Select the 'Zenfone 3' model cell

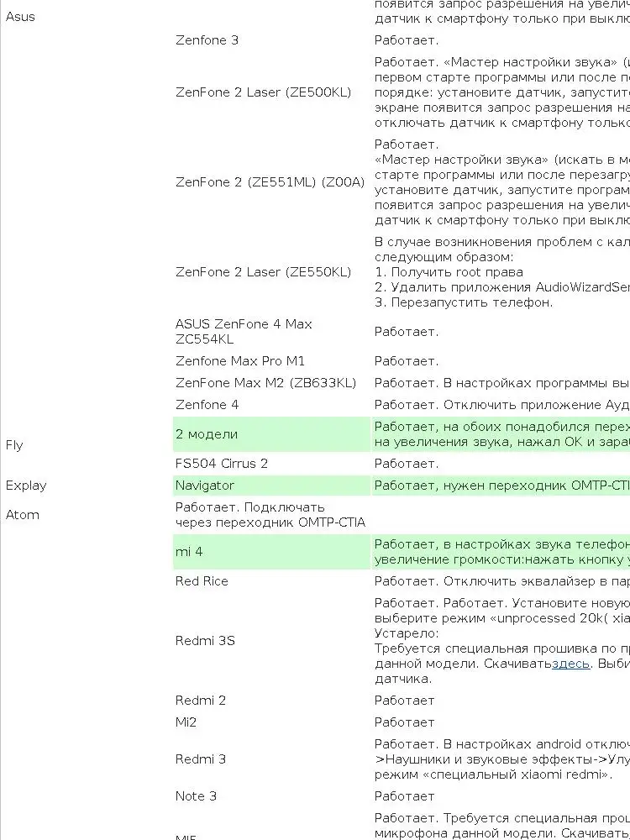[x=207, y=40]
